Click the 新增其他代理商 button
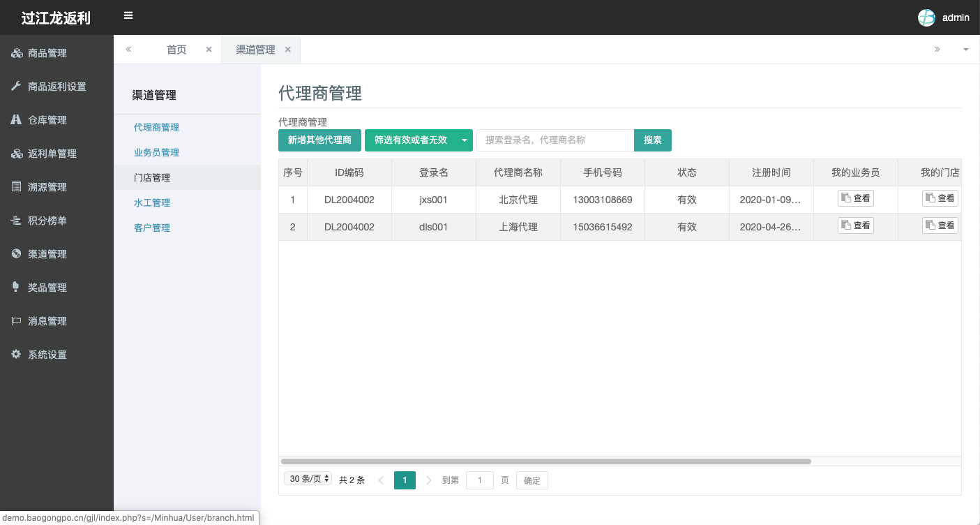This screenshot has height=525, width=980. tap(319, 140)
